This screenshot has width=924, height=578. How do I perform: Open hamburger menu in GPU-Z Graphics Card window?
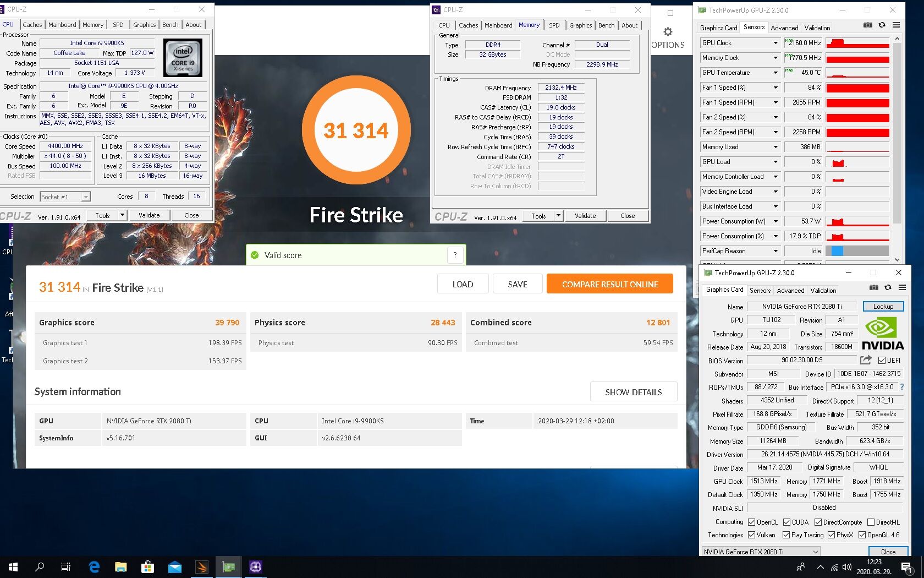tap(902, 287)
